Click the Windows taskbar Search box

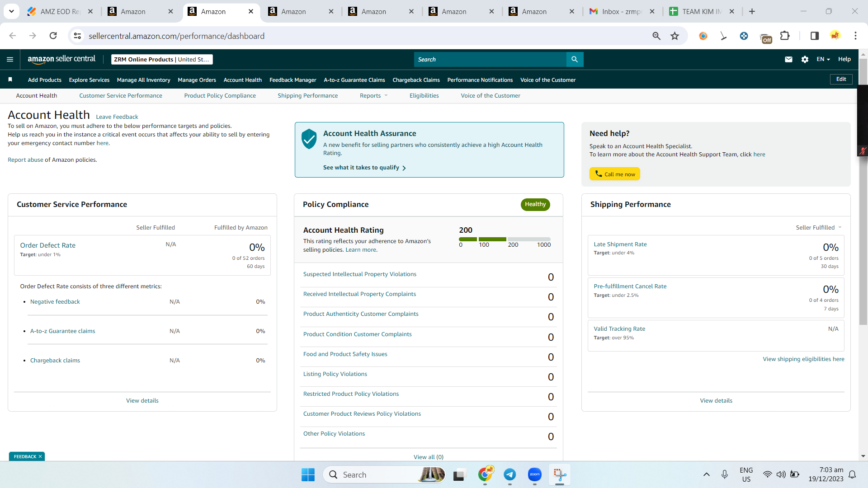385,474
